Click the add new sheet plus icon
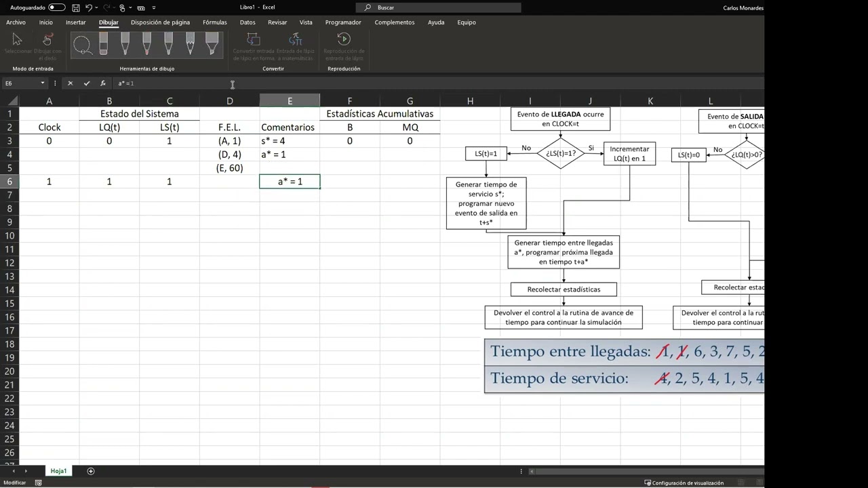The image size is (868, 488). tap(91, 471)
